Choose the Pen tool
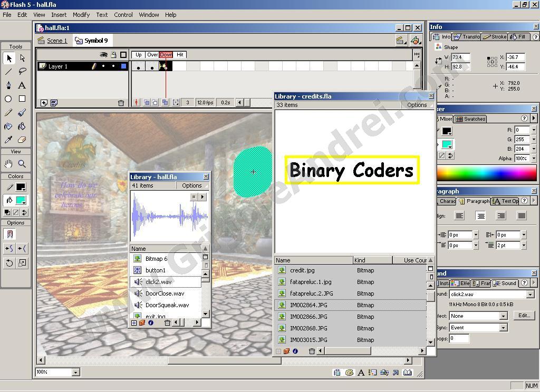Screen dimensions: 540x392 point(9,85)
